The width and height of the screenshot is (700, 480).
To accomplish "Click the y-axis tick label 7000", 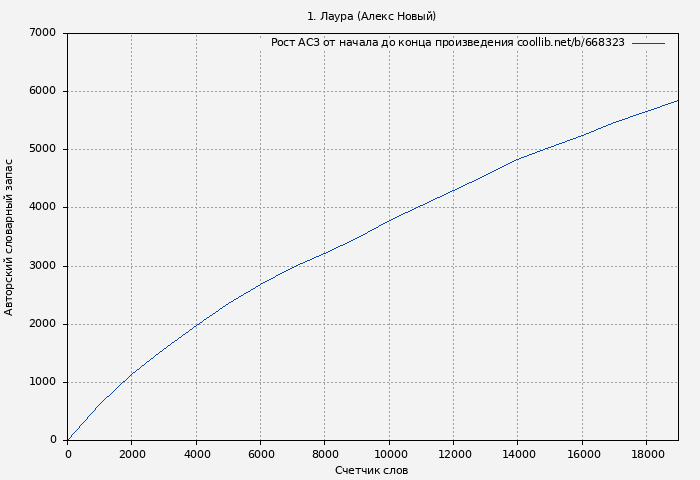I will point(43,33).
